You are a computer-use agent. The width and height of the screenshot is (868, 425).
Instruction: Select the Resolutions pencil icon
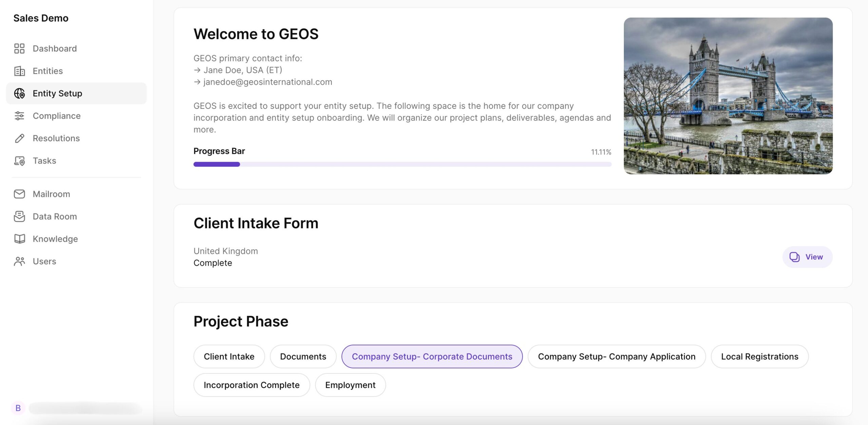[19, 138]
